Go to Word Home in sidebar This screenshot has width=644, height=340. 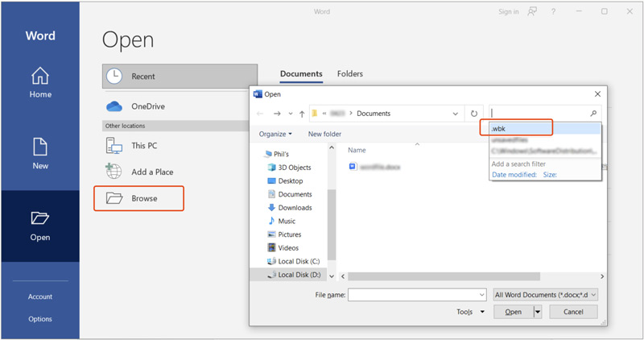(40, 82)
